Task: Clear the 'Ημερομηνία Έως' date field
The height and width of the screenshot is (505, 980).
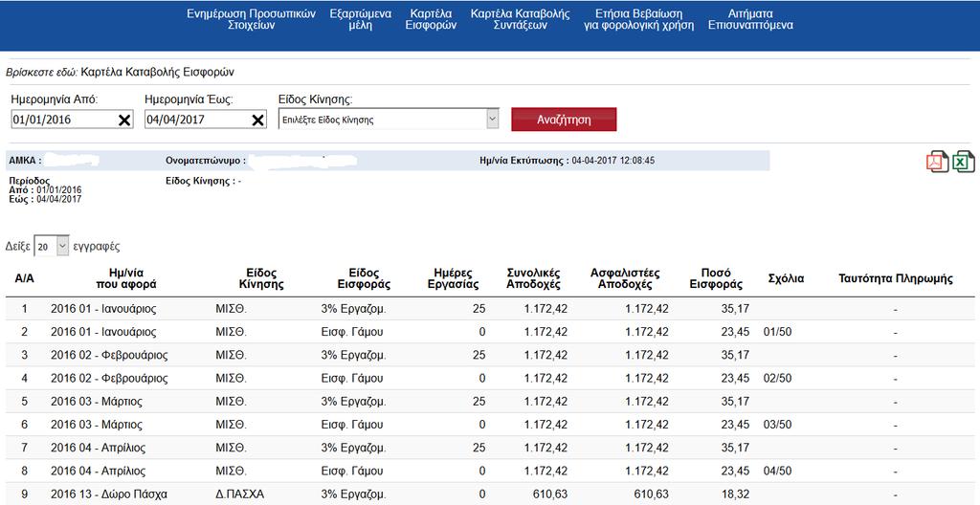Action: pos(258,120)
